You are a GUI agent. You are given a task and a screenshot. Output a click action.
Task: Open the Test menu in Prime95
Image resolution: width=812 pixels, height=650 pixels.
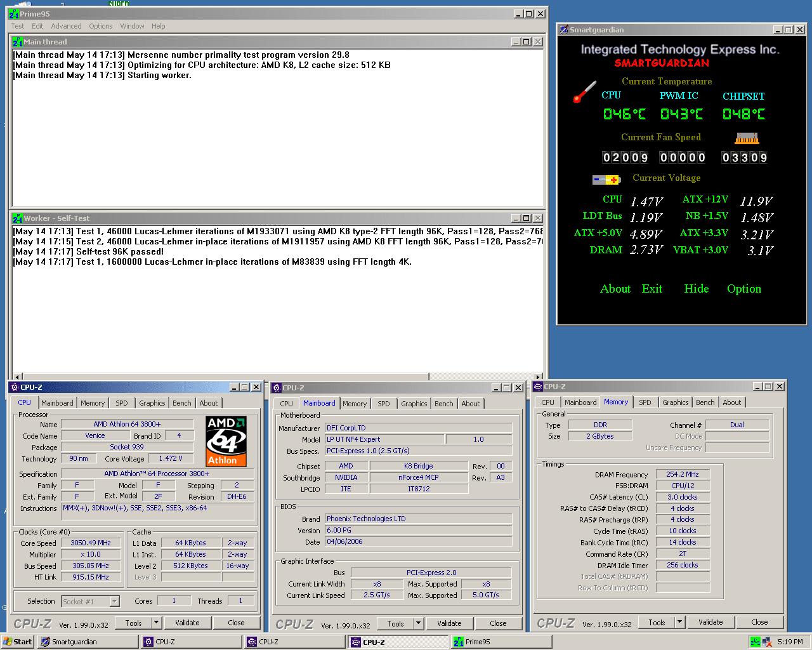point(18,26)
